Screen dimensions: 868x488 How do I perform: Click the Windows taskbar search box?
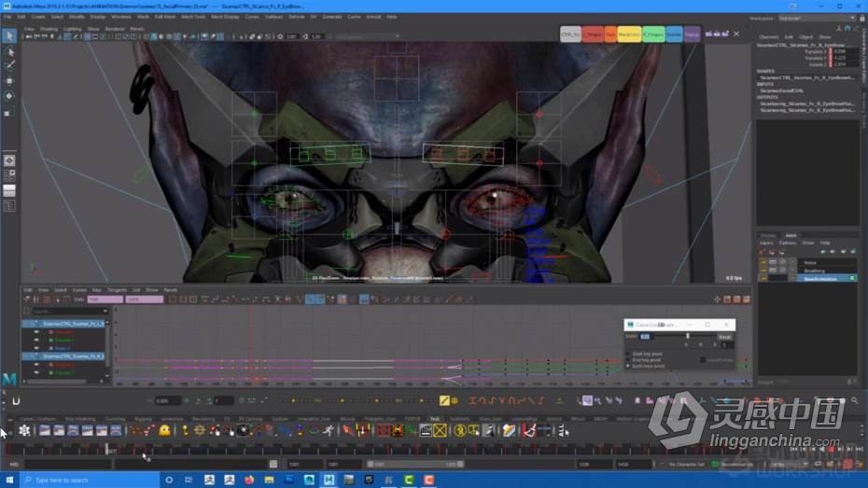[90, 480]
